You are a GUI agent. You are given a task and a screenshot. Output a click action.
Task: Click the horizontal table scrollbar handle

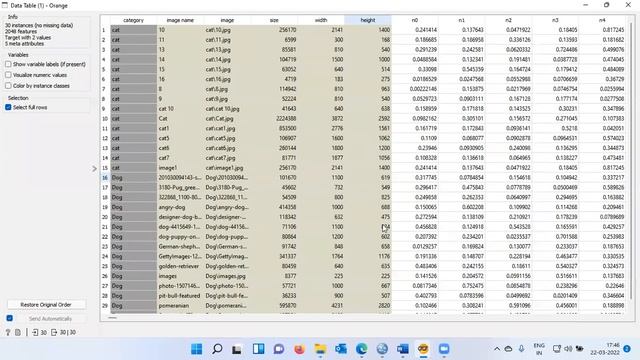click(113, 318)
